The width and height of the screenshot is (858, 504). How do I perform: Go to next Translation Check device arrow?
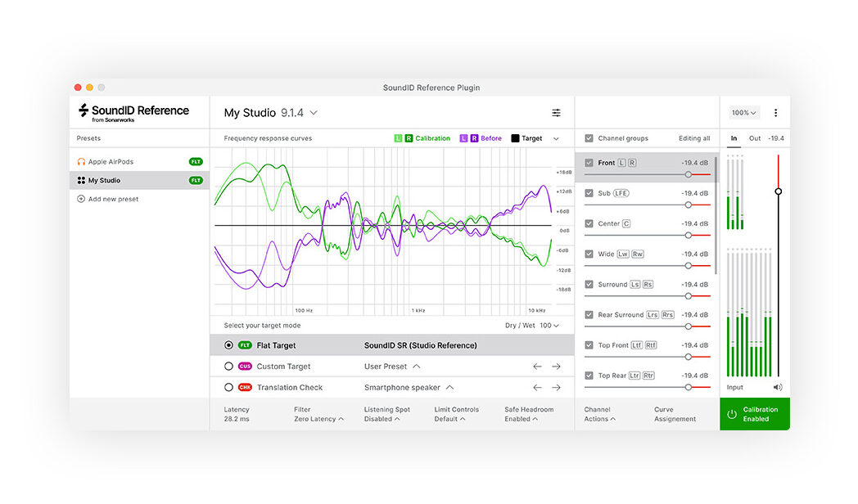556,387
